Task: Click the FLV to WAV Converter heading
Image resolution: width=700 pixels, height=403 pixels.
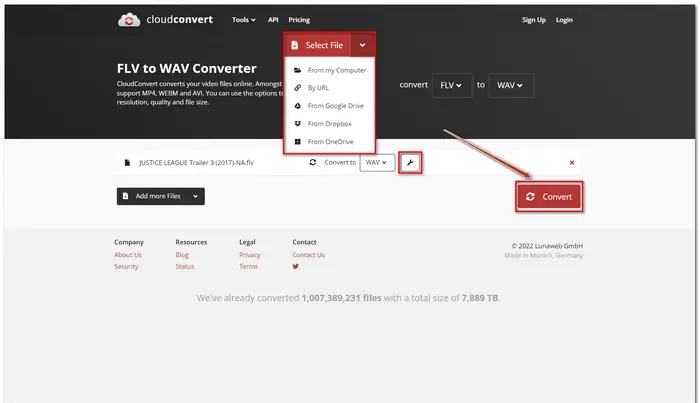Action: (187, 68)
